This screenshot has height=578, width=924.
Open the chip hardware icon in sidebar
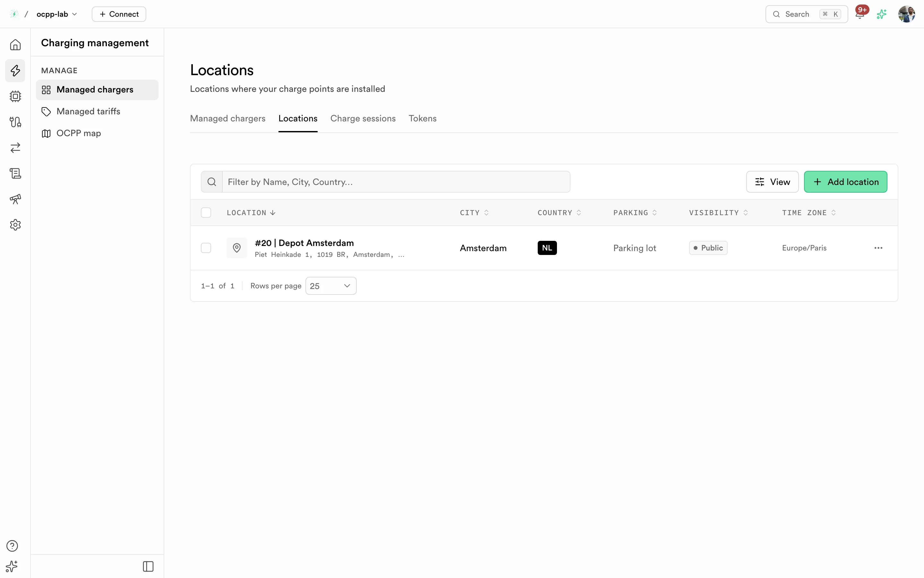pos(15,96)
